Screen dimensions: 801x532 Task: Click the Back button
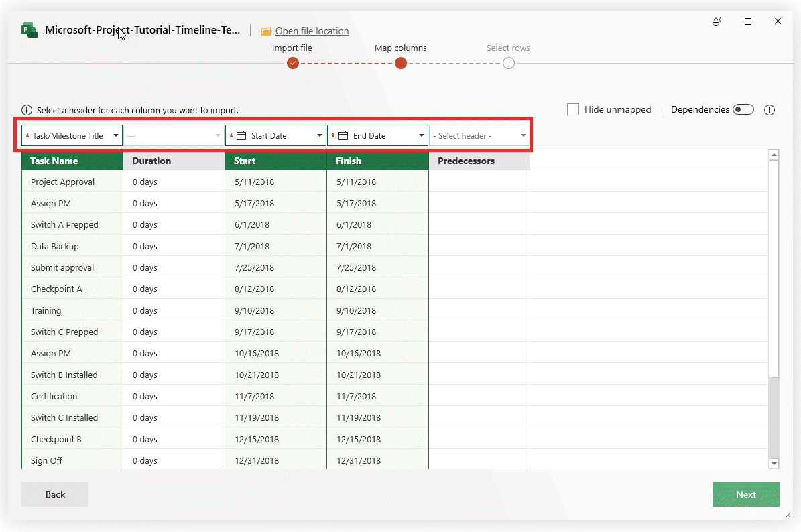point(54,494)
